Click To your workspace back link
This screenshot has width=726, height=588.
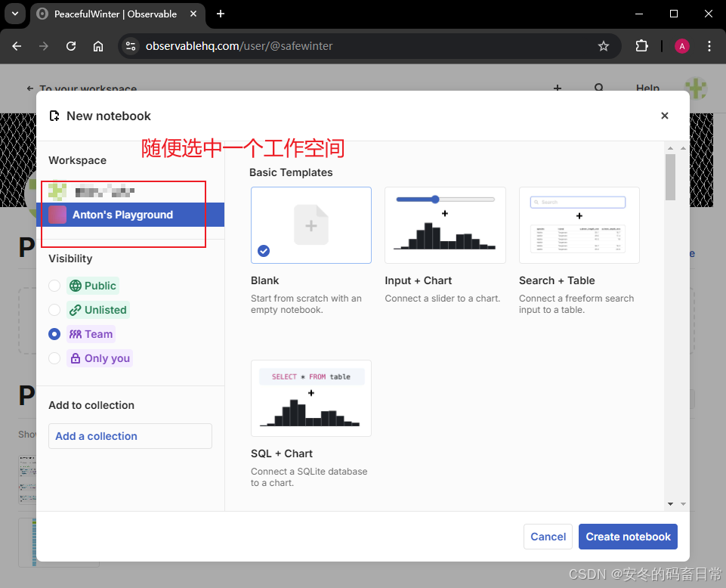[82, 88]
